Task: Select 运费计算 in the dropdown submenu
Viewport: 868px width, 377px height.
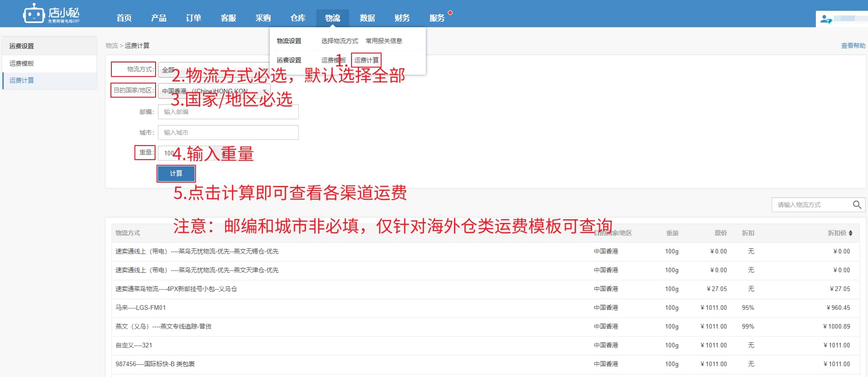Action: pyautogui.click(x=366, y=60)
